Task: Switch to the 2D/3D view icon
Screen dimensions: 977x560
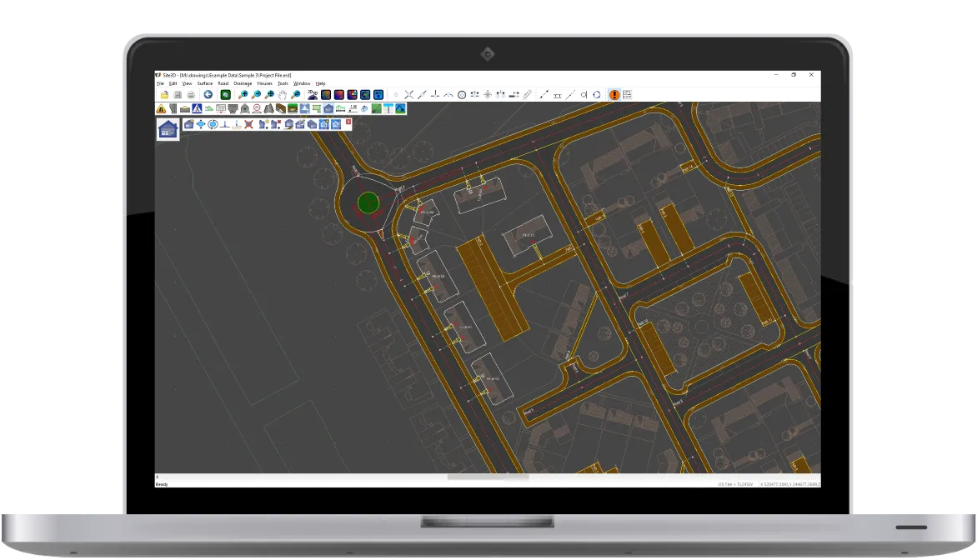Action: pyautogui.click(x=313, y=95)
